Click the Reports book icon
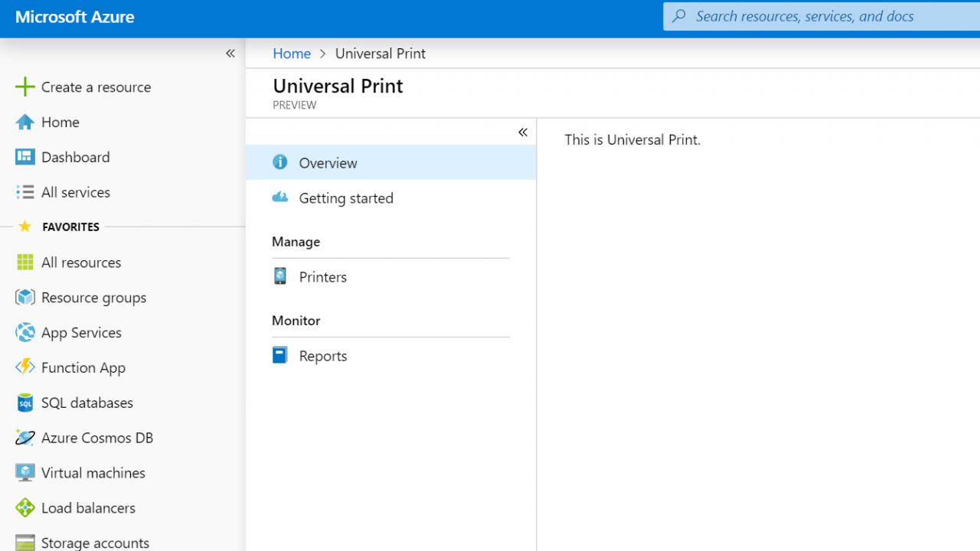 tap(280, 355)
